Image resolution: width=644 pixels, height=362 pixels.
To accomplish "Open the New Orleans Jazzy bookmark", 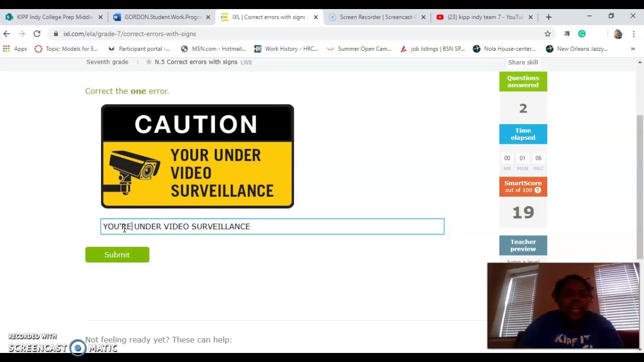I will click(x=577, y=49).
